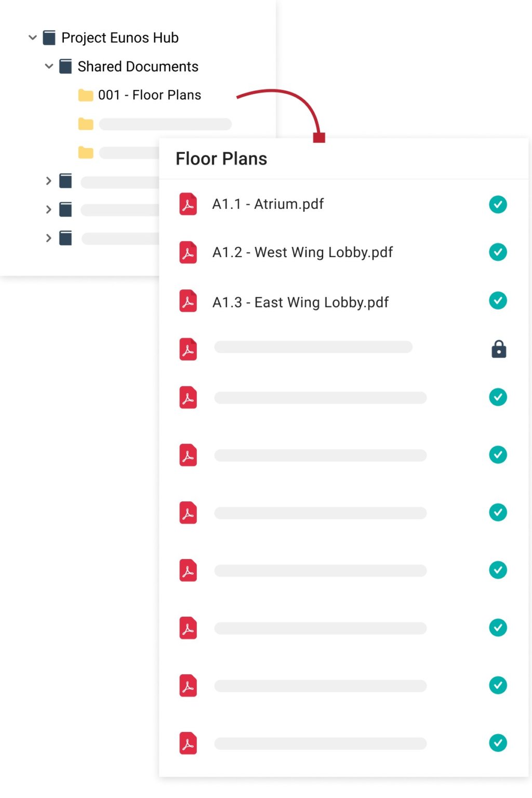Click the Shared Documents book icon
This screenshot has height=798, width=532.
(x=65, y=66)
